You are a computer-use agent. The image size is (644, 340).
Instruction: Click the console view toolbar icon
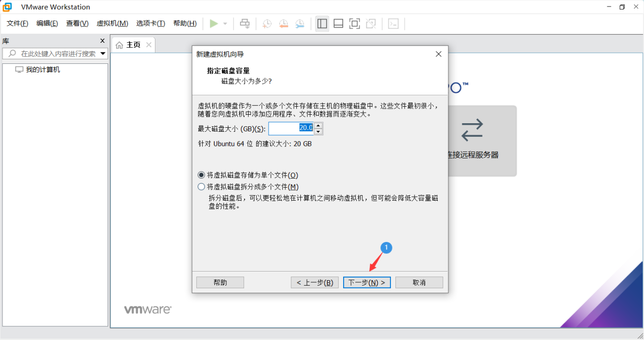point(393,24)
